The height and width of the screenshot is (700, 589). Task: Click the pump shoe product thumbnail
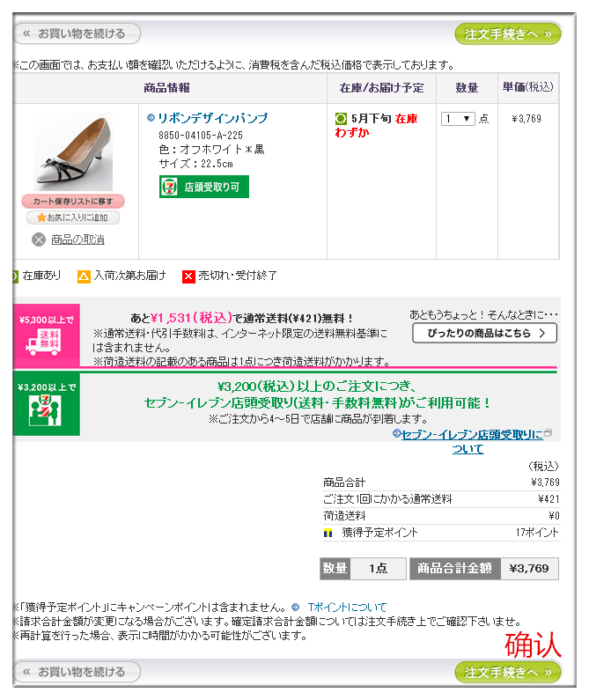[73, 151]
